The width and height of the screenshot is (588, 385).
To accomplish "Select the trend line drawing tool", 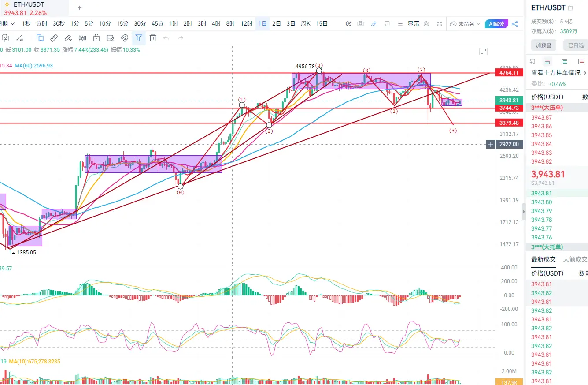I will (x=19, y=38).
